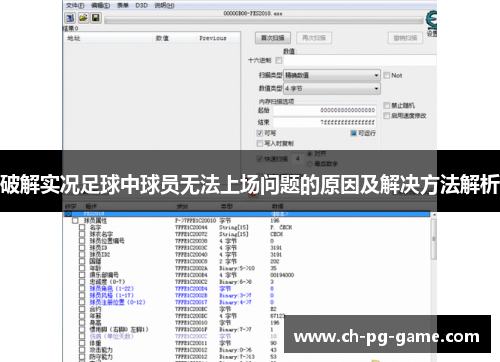
Task: Toggle the crossed checkbox of PES2010 row
Action: point(68,214)
